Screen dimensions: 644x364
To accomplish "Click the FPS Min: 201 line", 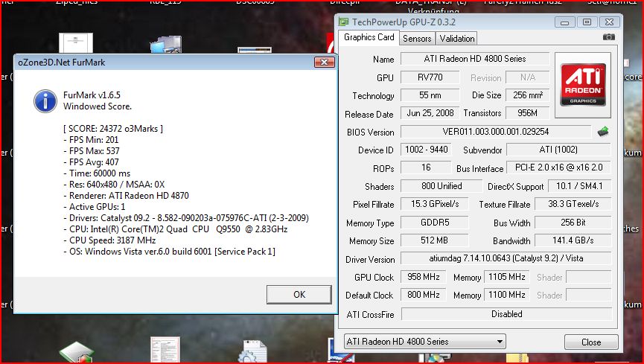I will tap(91, 140).
